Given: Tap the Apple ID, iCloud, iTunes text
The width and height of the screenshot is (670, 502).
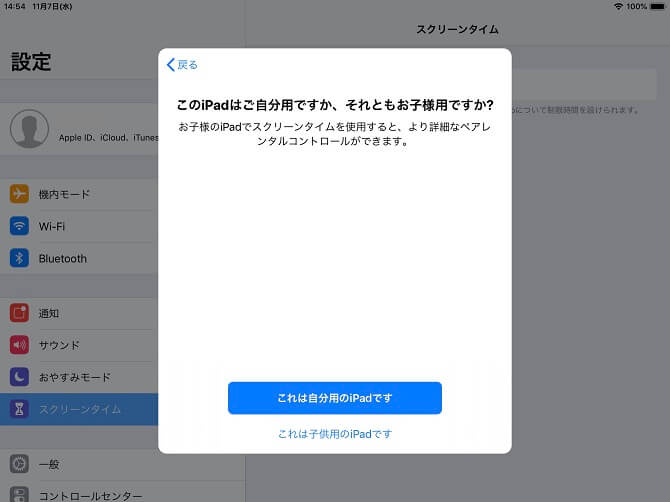Looking at the screenshot, I should coord(109,138).
